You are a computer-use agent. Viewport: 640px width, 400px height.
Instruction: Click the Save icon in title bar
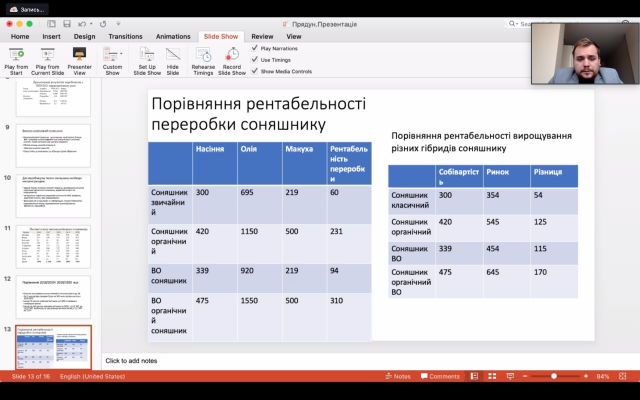coord(66,22)
